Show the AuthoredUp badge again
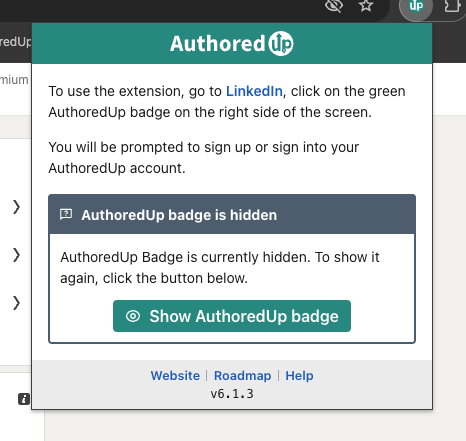Viewport: 466px width, 441px height. pos(232,316)
